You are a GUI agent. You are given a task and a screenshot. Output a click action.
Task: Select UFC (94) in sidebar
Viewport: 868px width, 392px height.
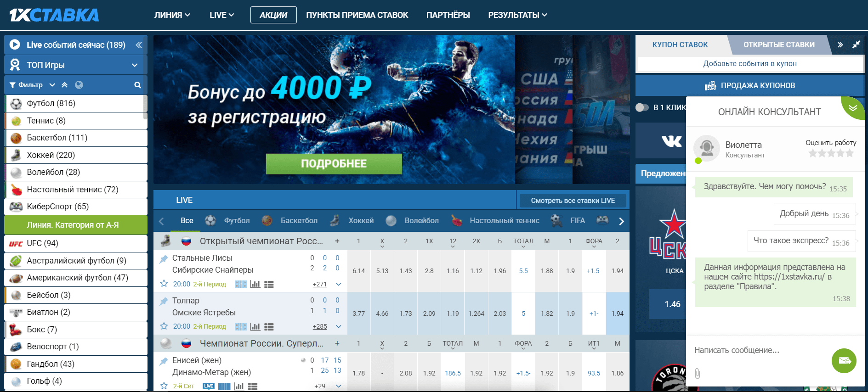(x=76, y=243)
